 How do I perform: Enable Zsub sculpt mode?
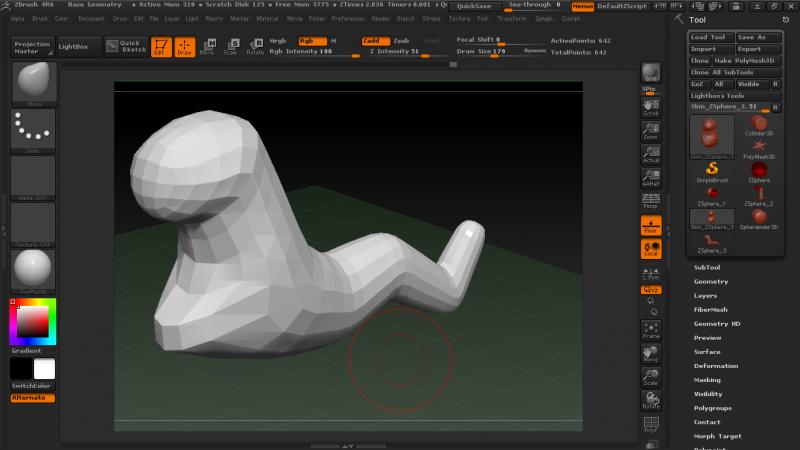pos(401,41)
